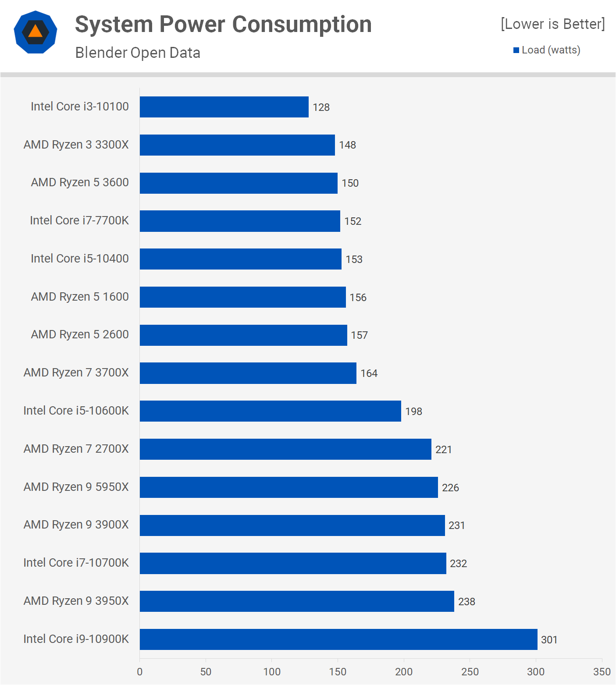Click the Intel Core i3-10100 bar
Screen dimensions: 616x685
tap(224, 107)
